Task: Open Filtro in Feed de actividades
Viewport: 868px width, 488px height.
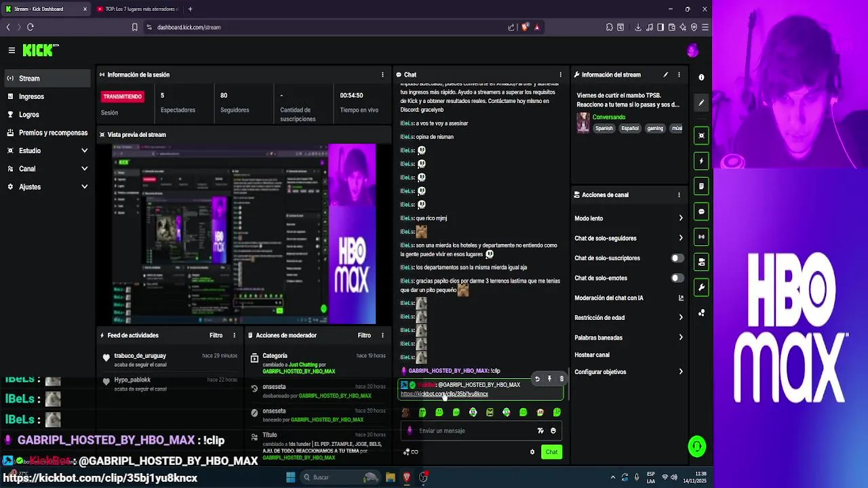Action: pyautogui.click(x=216, y=335)
